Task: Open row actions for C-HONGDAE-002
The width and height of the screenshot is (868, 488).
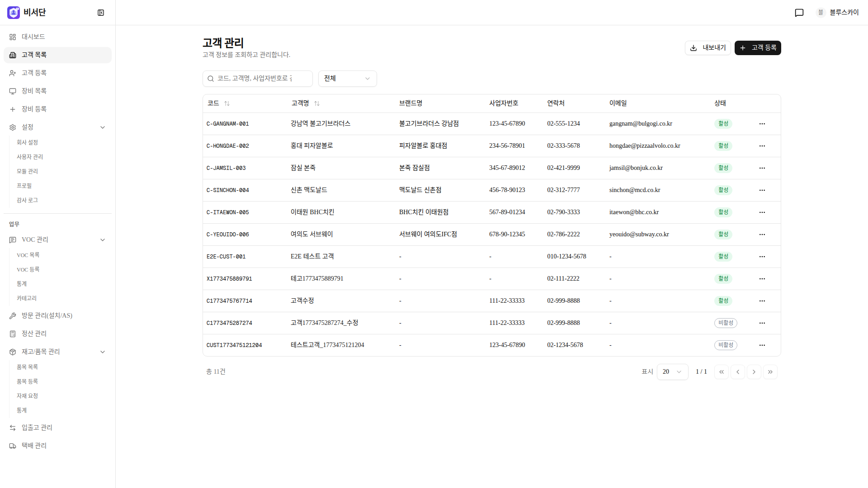Action: [x=762, y=146]
